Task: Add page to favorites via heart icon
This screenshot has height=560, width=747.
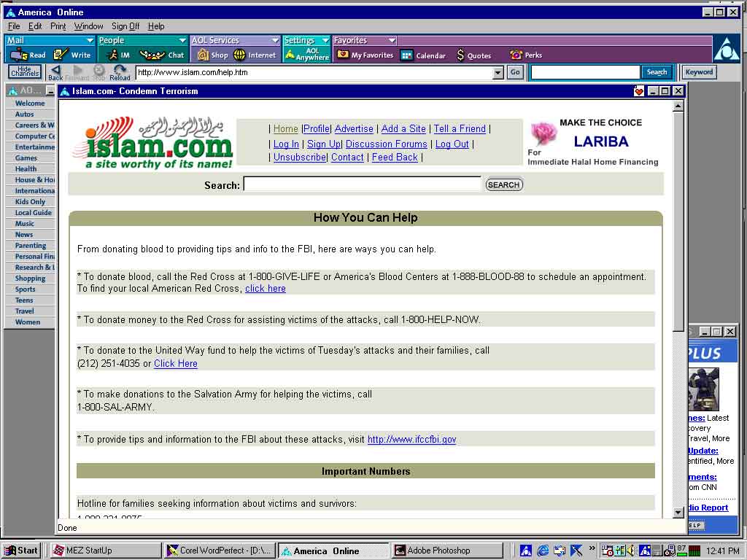Action: [639, 91]
